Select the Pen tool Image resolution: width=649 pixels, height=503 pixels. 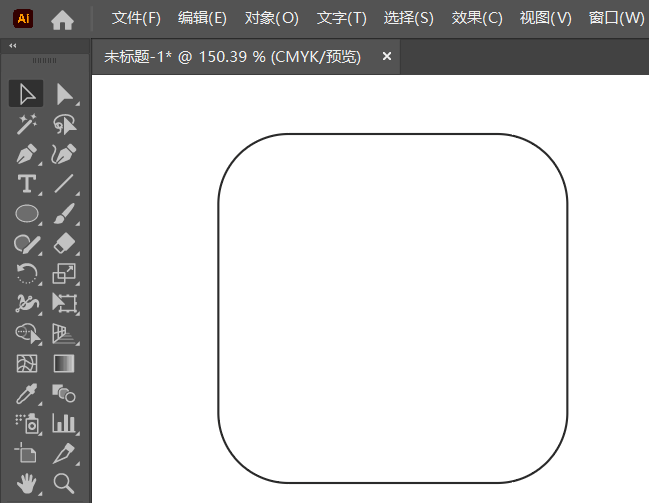point(26,154)
